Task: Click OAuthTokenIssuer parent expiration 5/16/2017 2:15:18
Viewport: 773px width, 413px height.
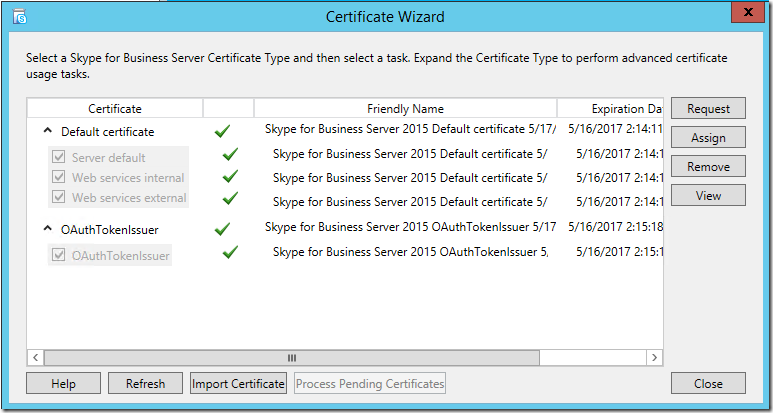Action: 615,227
